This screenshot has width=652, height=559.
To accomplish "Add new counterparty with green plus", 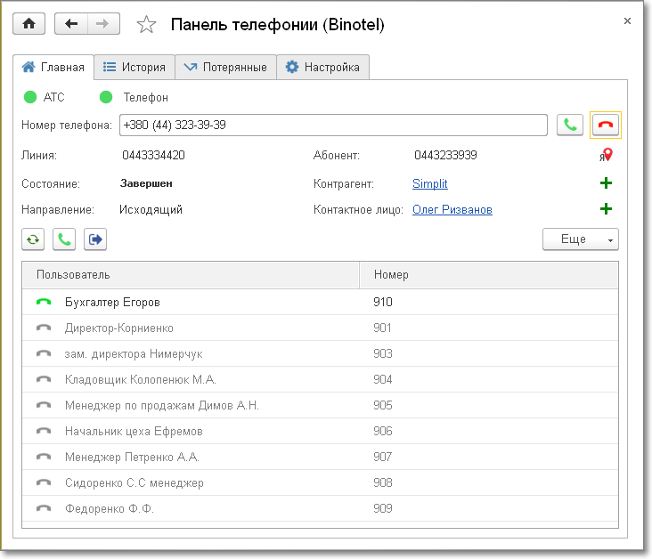I will [606, 184].
